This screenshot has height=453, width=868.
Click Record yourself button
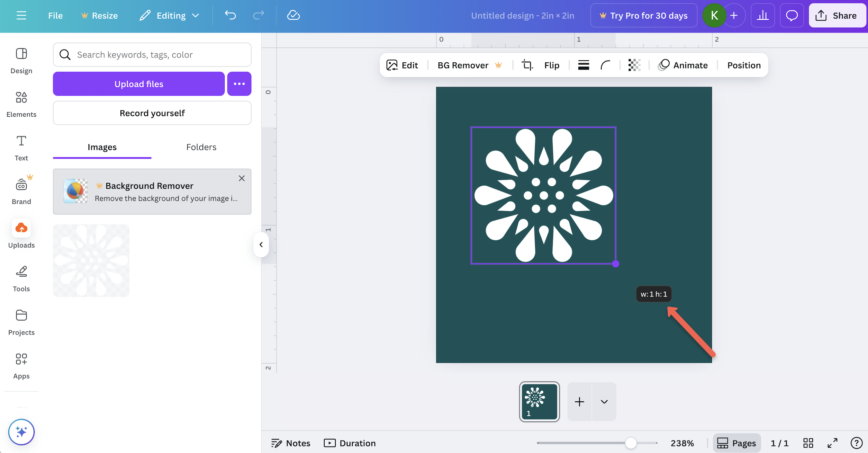coord(152,113)
